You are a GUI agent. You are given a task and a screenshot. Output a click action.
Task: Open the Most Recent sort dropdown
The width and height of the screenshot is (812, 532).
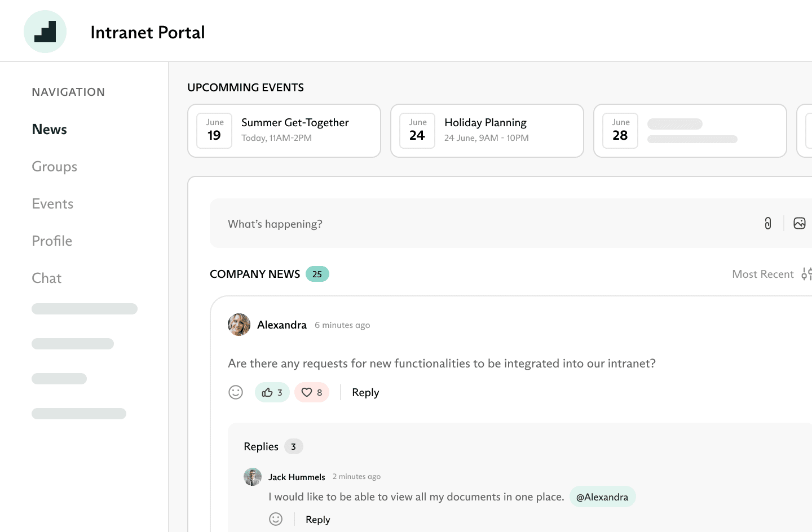tap(762, 274)
